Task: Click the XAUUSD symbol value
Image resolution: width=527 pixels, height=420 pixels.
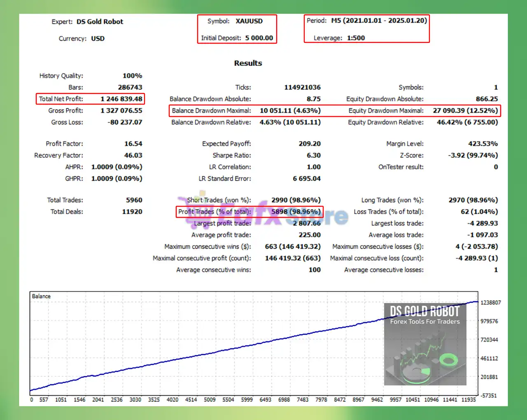Action: [x=249, y=21]
